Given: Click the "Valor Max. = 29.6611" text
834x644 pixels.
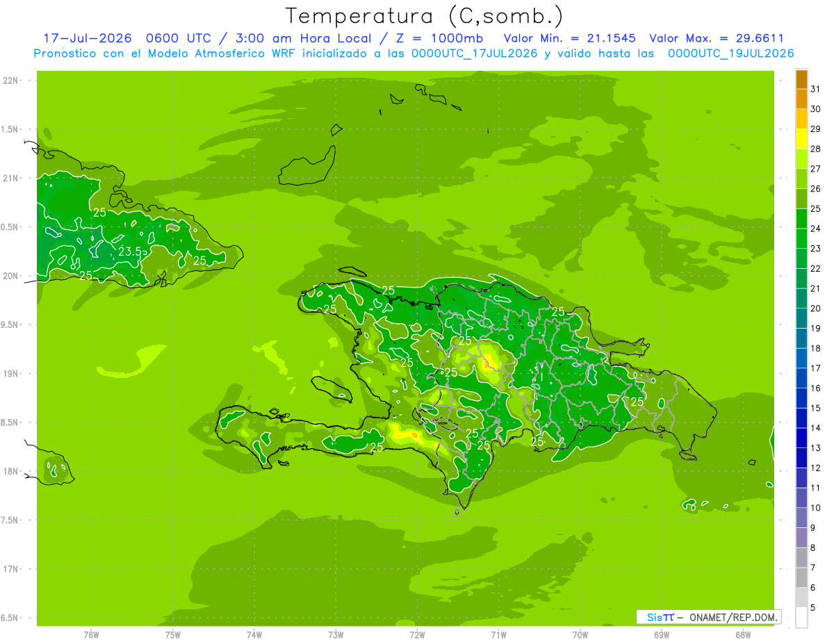Looking at the screenshot, I should tap(717, 38).
